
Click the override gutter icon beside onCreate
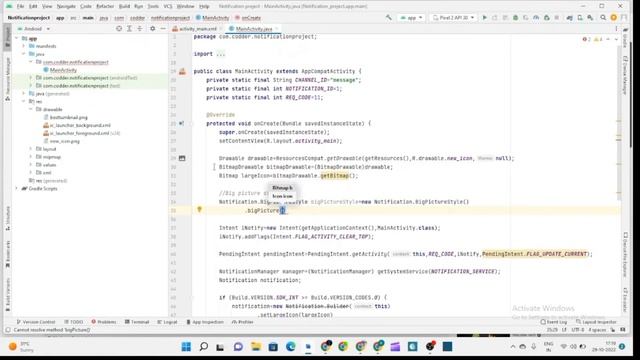point(182,123)
